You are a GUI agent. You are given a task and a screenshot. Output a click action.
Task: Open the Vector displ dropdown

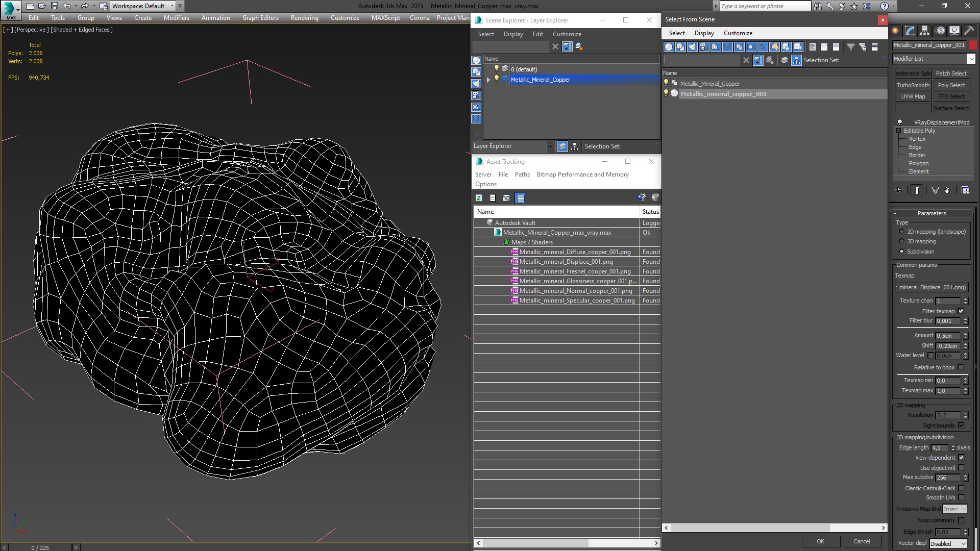coord(948,544)
